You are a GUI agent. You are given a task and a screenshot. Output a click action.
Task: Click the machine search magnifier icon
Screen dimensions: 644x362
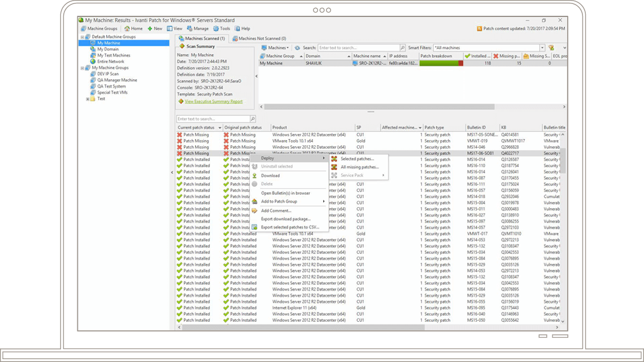click(x=402, y=48)
